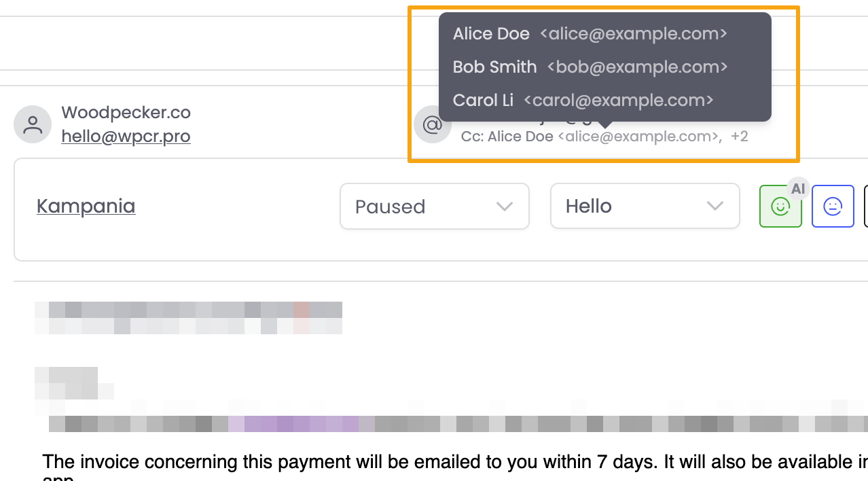Screen dimensions: 868x481
Task: Click the chevron arrow beside Hello
Action: point(715,207)
